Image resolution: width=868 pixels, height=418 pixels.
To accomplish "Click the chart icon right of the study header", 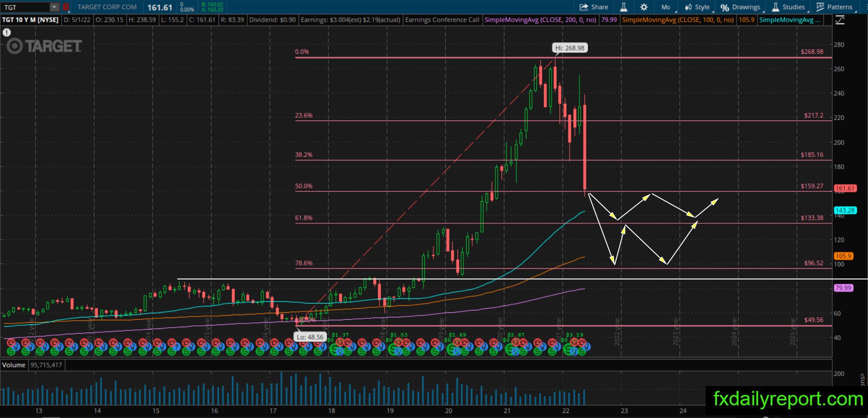I will [840, 20].
